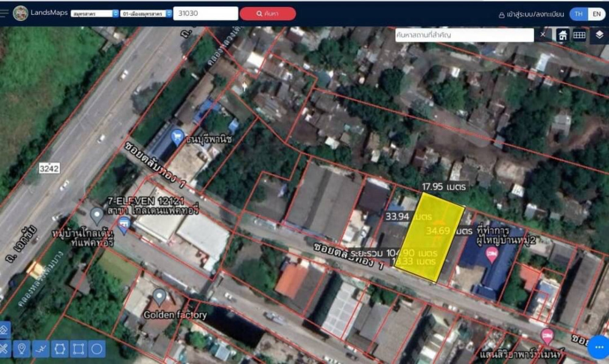Click the pink marker at แสนสิริอพาร์ทเมนท์
This screenshot has height=364, width=609.
547,337
